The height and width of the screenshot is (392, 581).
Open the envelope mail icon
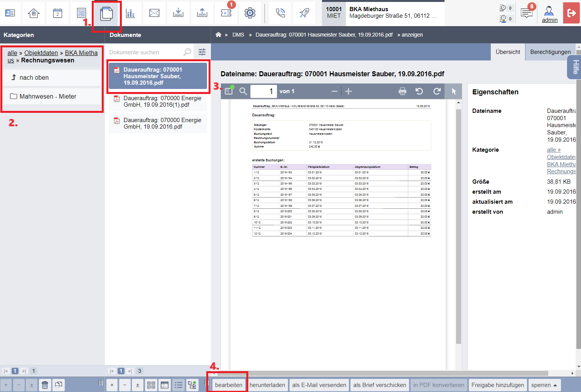pos(154,13)
